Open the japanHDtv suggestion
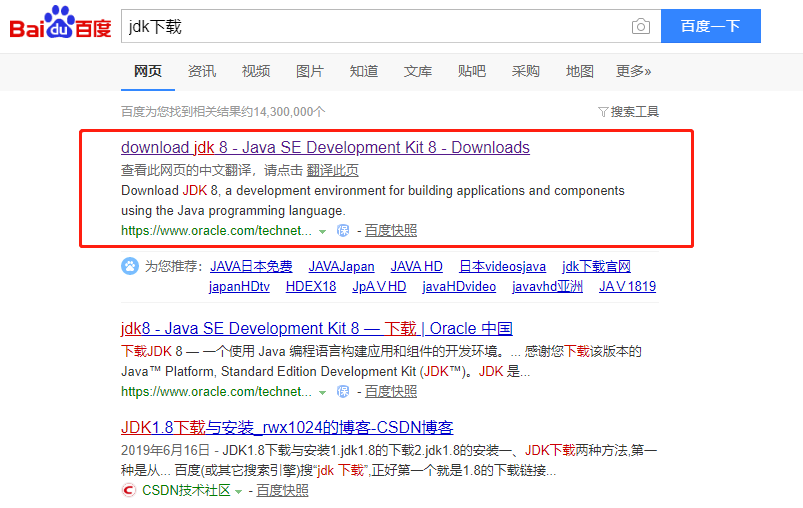Image resolution: width=803 pixels, height=508 pixels. (x=239, y=286)
